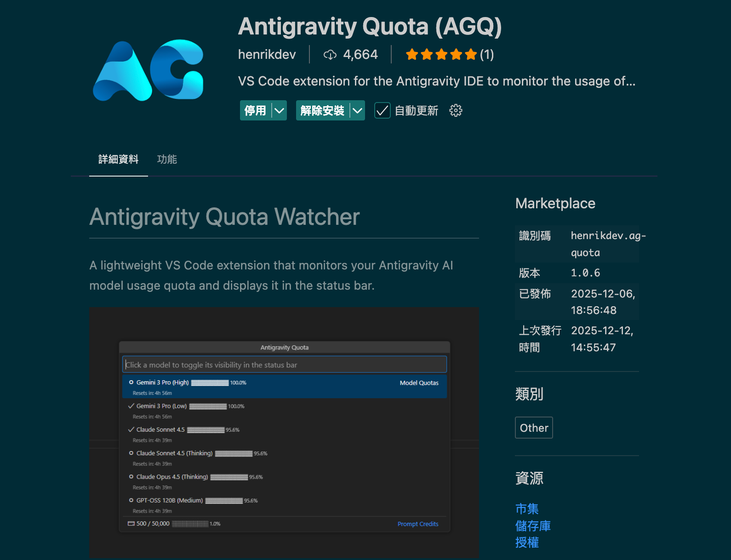Switch to the 詳細資料 tab
This screenshot has height=560, width=731.
[118, 159]
